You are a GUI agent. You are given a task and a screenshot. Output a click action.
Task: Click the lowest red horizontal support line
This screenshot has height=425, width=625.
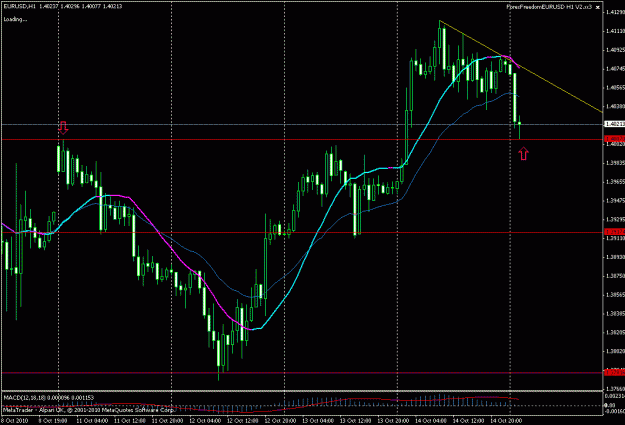[x=301, y=373]
